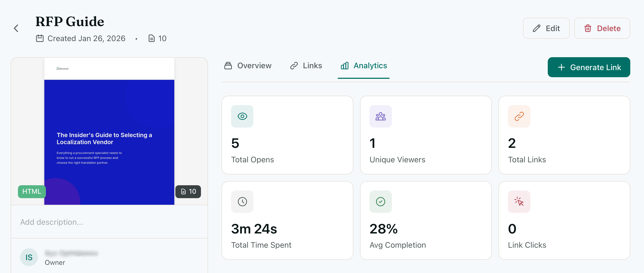Switch to the Overview tab
The image size is (644, 273).
247,66
